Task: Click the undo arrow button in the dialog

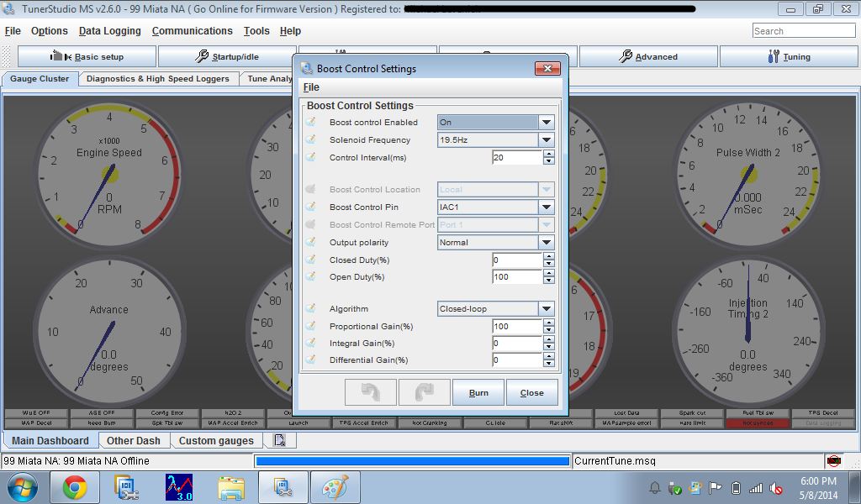Action: click(x=370, y=392)
